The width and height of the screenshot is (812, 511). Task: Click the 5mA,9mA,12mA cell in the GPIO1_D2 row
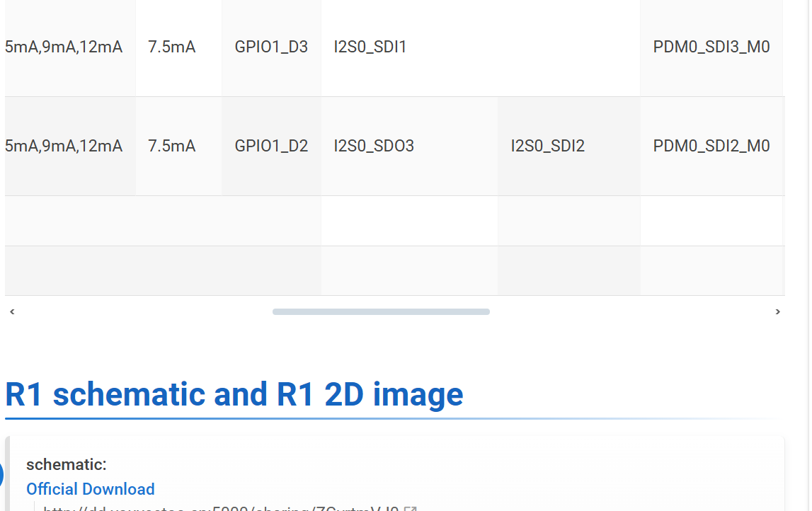[x=64, y=147]
